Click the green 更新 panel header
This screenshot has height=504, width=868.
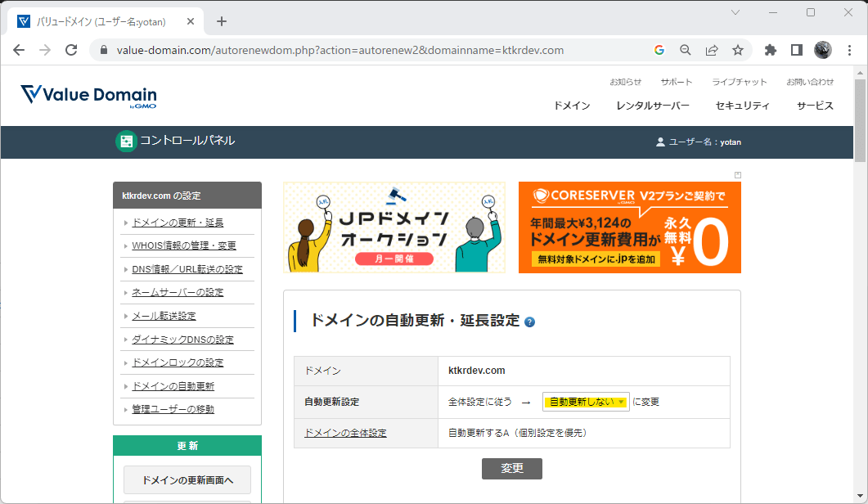[187, 446]
